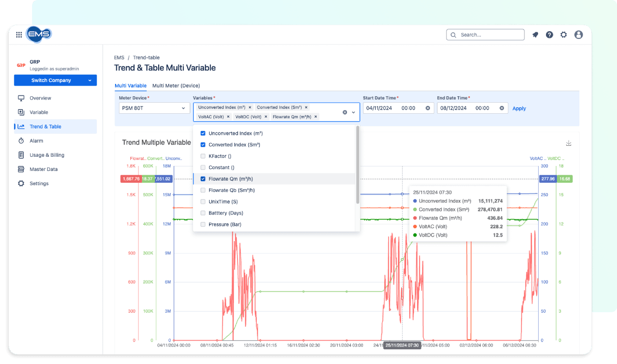The width and height of the screenshot is (617, 364).
Task: Uncheck Converted Index (Sm³) option
Action: click(203, 145)
